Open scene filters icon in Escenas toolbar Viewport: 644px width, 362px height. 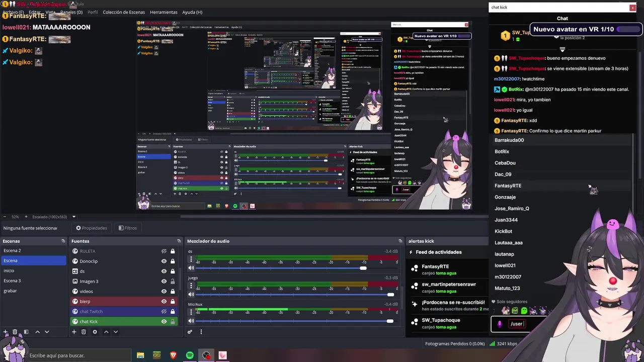[26, 332]
